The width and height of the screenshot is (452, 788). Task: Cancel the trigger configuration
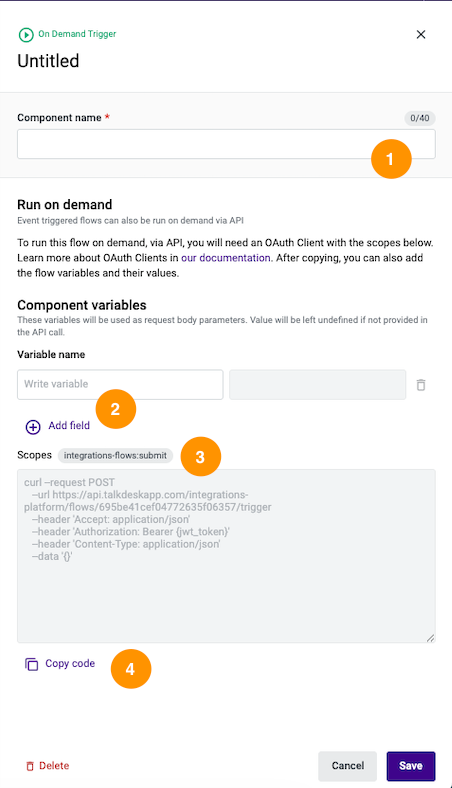coord(347,766)
